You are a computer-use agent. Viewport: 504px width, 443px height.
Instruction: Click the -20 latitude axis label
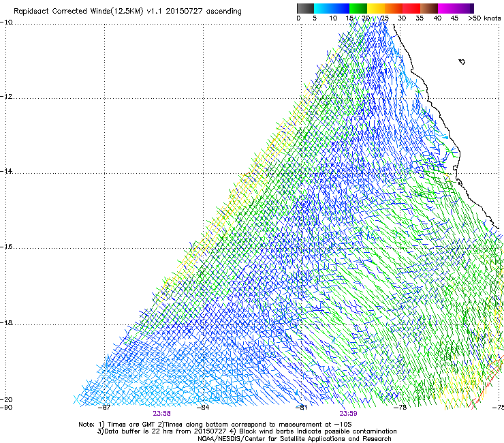pos(6,399)
